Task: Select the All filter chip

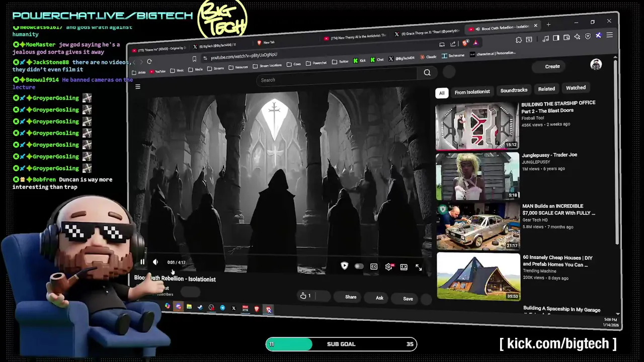Action: coord(442,93)
